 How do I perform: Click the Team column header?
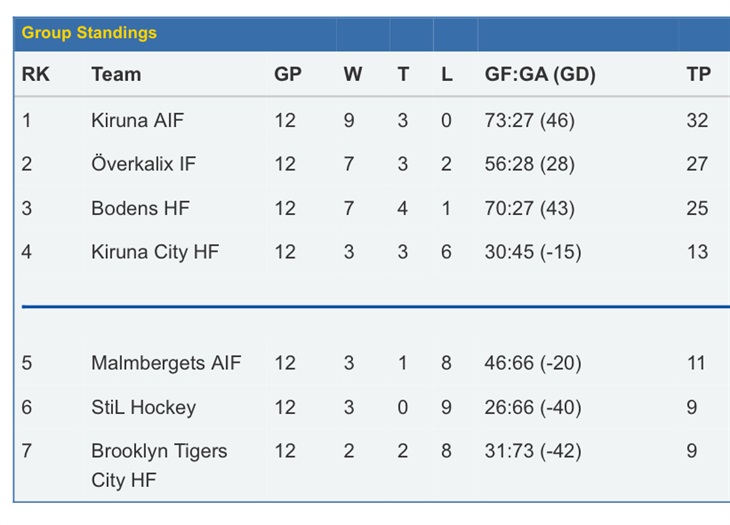coord(116,74)
